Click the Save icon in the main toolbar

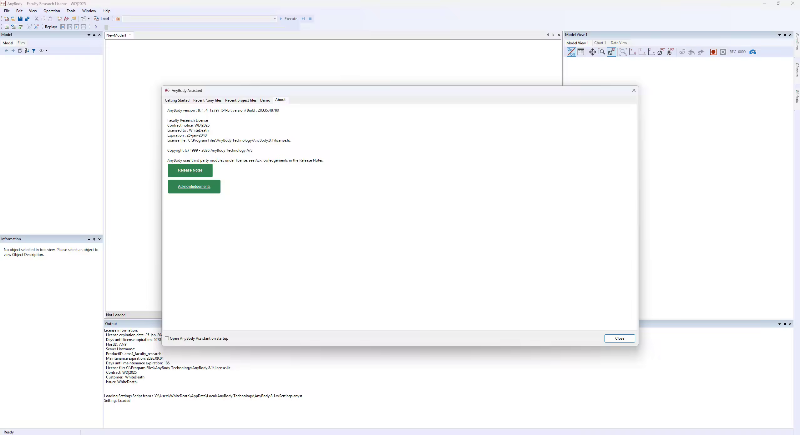pos(18,18)
